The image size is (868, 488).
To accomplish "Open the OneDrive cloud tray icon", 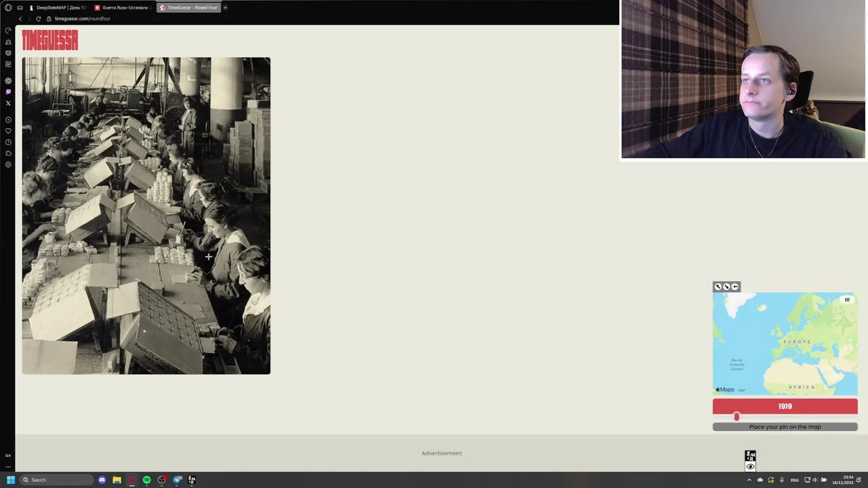I will point(759,480).
